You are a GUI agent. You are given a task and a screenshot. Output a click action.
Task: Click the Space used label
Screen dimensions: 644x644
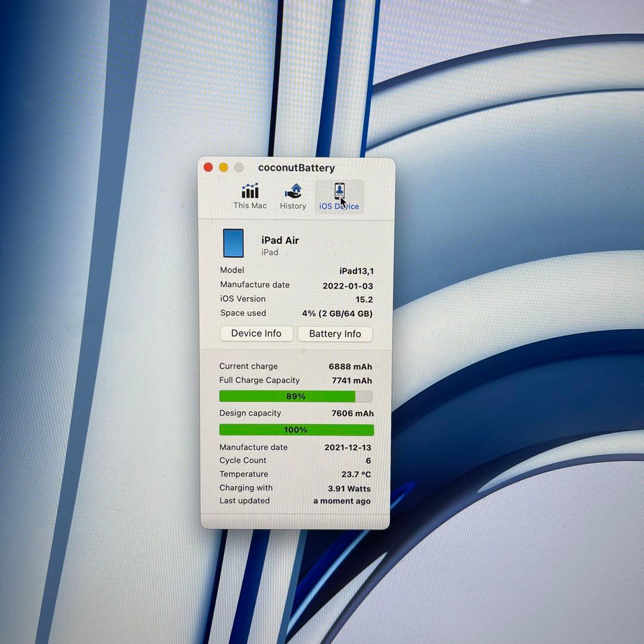tap(243, 313)
